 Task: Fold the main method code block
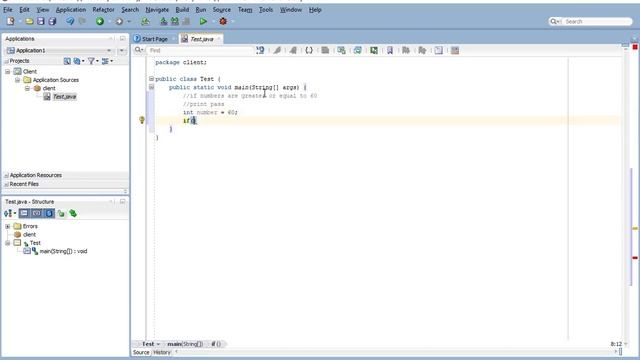pyautogui.click(x=151, y=87)
